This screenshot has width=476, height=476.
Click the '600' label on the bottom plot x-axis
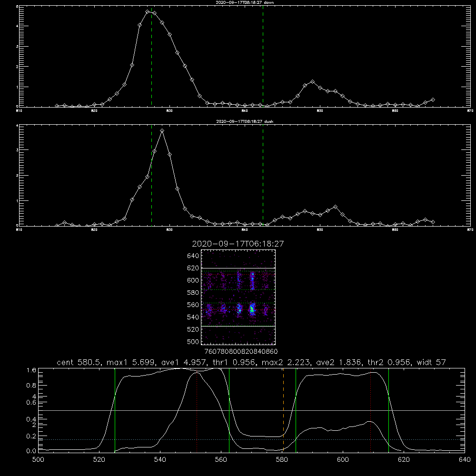click(x=343, y=460)
